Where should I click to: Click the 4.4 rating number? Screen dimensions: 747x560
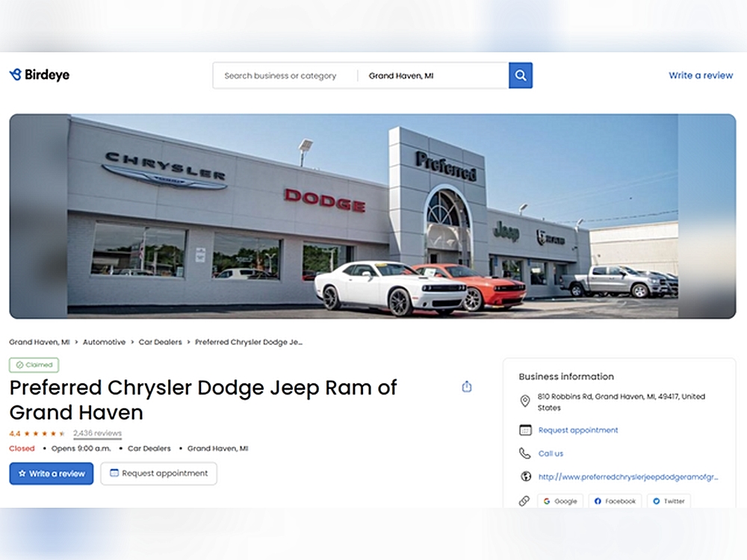click(x=15, y=433)
